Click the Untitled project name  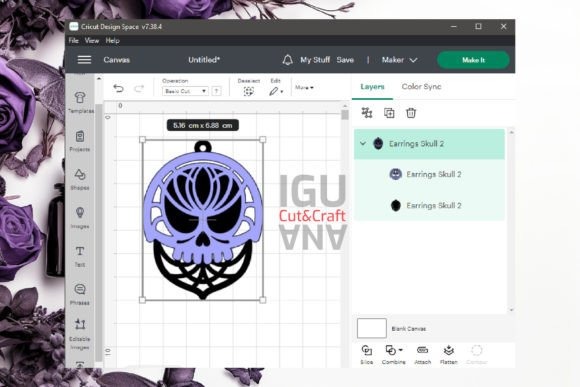pyautogui.click(x=204, y=60)
